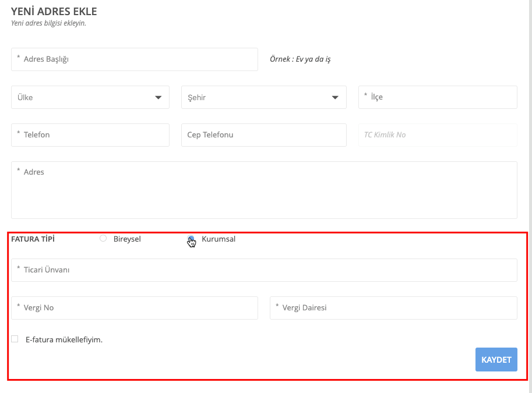This screenshot has height=393, width=532.
Task: Click the Şehir dropdown arrow icon
Action: (x=335, y=98)
